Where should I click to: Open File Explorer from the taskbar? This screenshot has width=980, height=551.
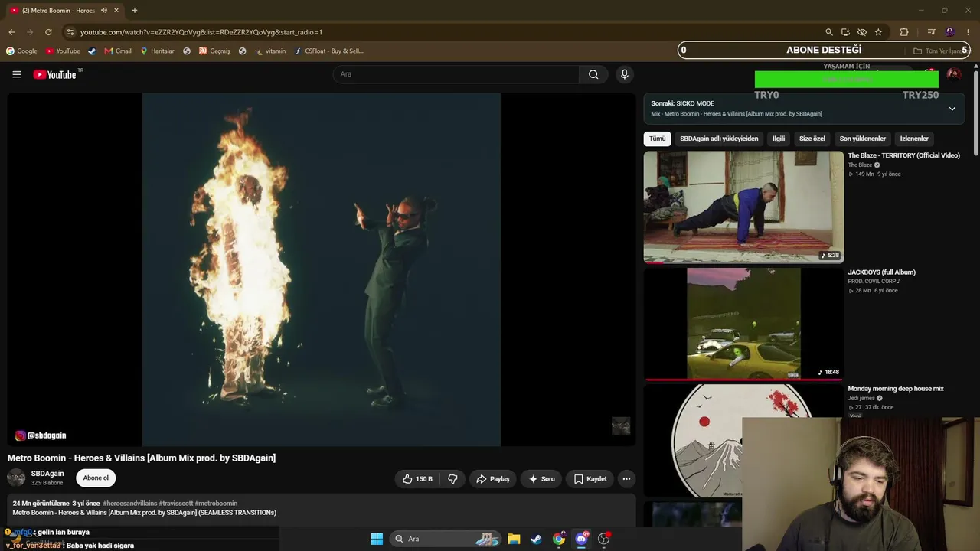coord(514,539)
